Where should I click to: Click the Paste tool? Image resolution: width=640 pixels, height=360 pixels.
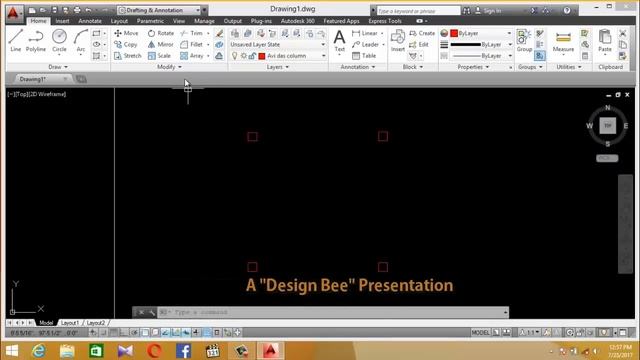click(x=605, y=41)
